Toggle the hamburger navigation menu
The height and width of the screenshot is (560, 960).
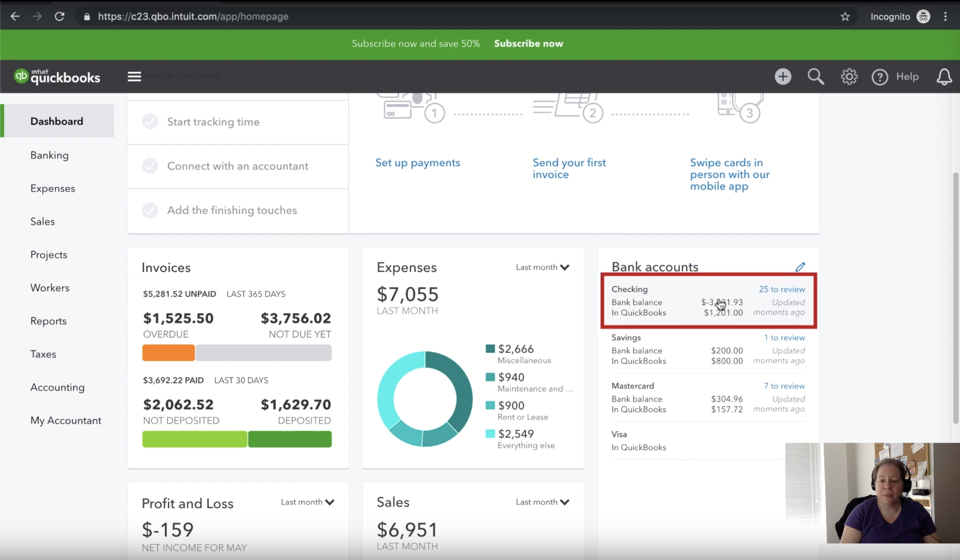point(134,76)
